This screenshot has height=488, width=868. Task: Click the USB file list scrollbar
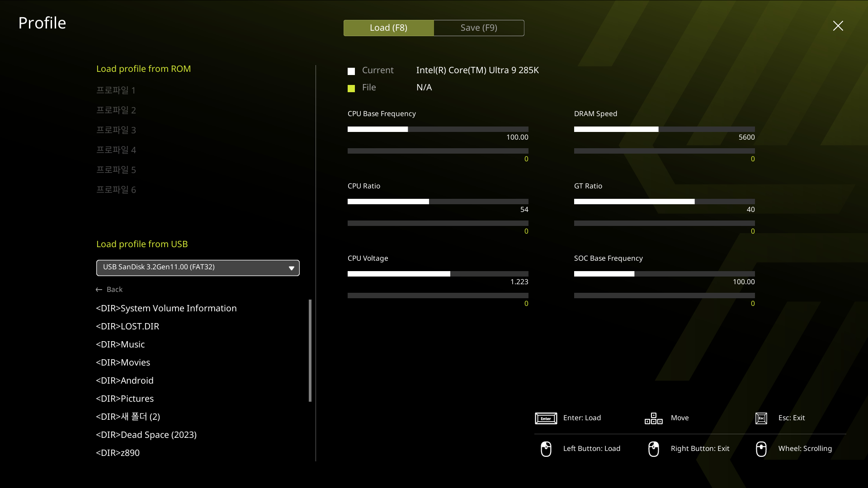(310, 350)
